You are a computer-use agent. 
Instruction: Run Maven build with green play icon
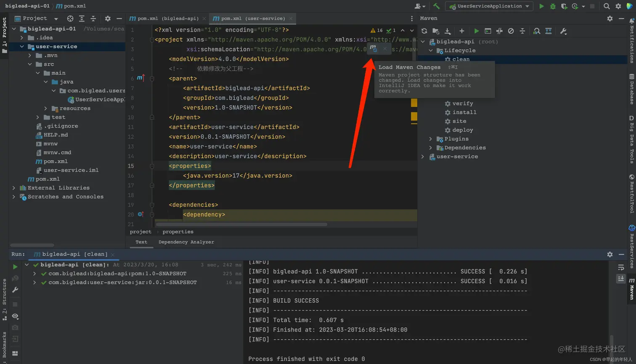tap(476, 31)
